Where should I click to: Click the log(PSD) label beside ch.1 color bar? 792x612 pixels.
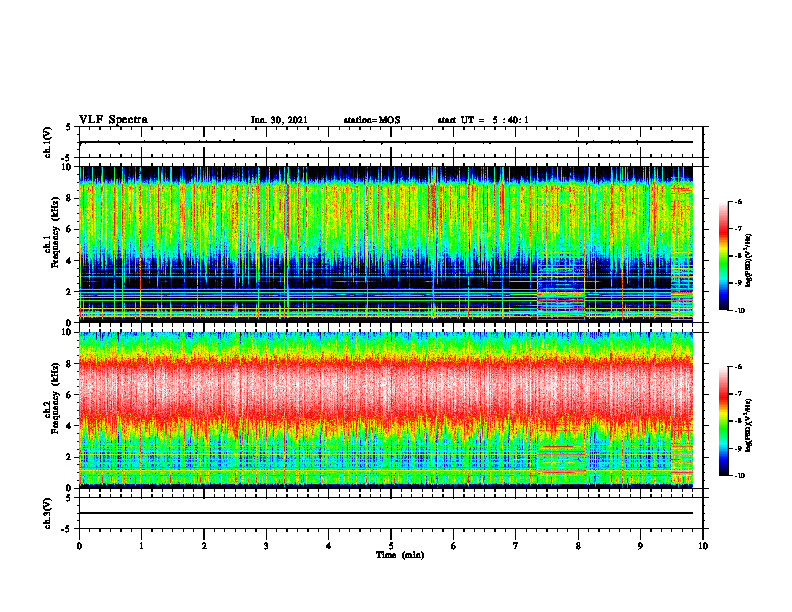[x=749, y=261]
